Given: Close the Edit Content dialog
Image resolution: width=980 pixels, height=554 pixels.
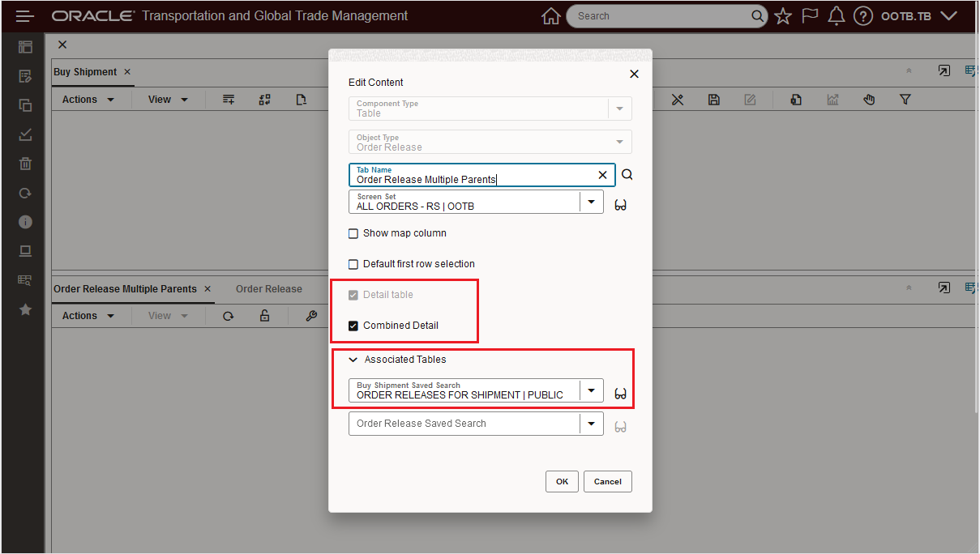Looking at the screenshot, I should (x=634, y=74).
